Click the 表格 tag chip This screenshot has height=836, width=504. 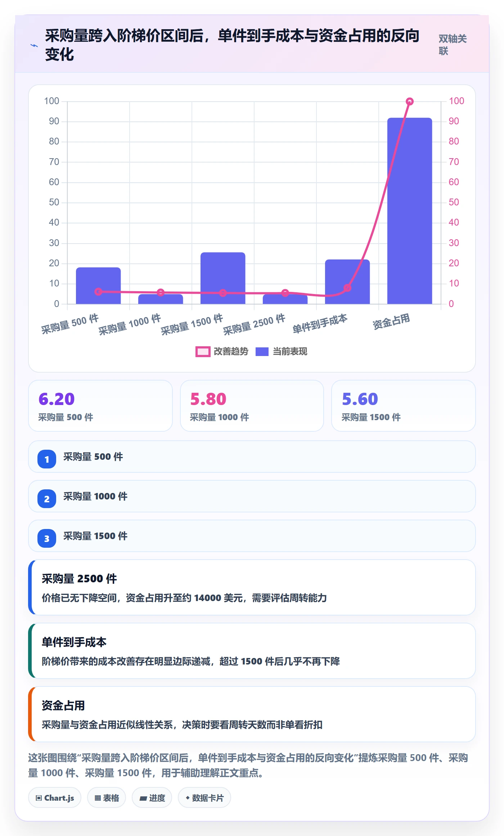107,798
